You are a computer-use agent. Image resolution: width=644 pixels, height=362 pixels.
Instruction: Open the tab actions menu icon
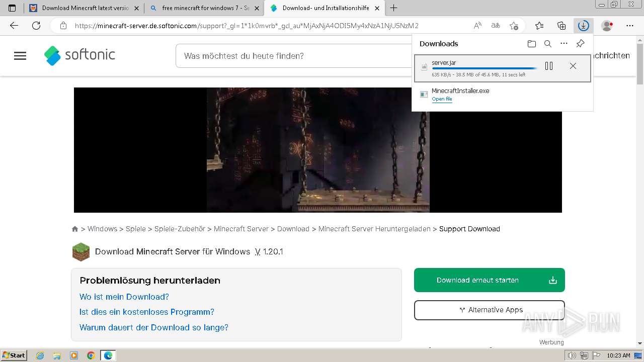tap(12, 8)
